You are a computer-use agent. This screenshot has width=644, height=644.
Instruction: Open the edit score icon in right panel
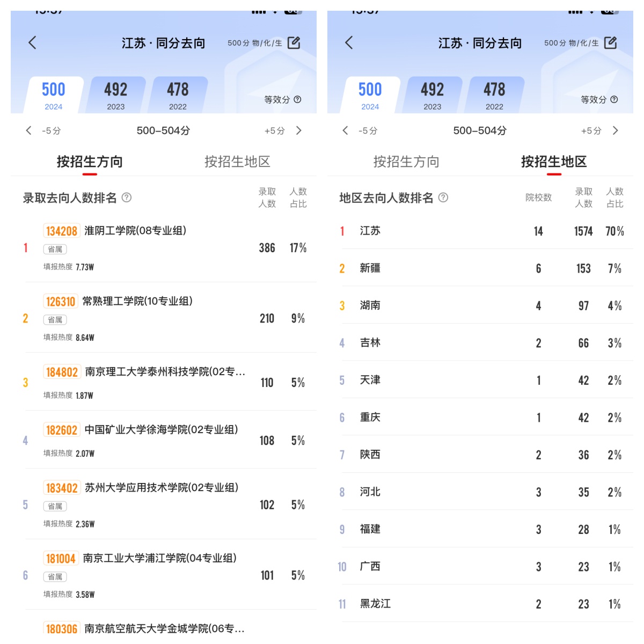point(611,43)
